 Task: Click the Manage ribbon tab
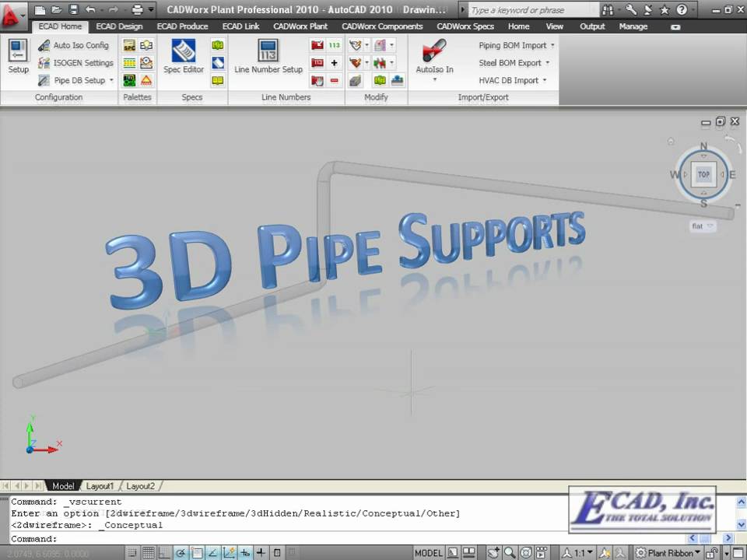click(633, 26)
